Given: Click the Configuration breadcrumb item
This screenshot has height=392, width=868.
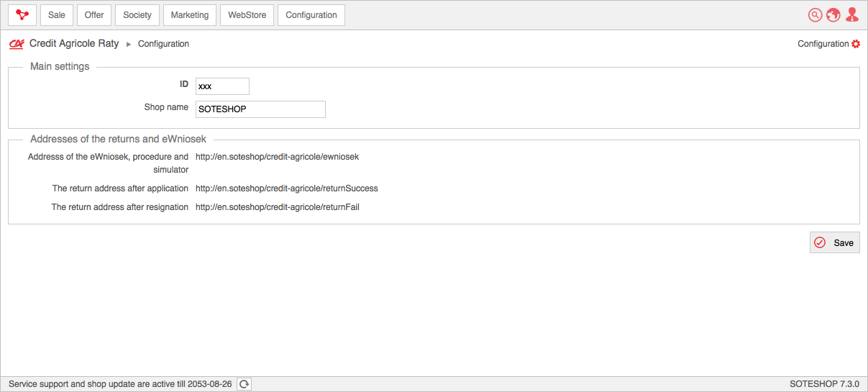Looking at the screenshot, I should [x=163, y=44].
